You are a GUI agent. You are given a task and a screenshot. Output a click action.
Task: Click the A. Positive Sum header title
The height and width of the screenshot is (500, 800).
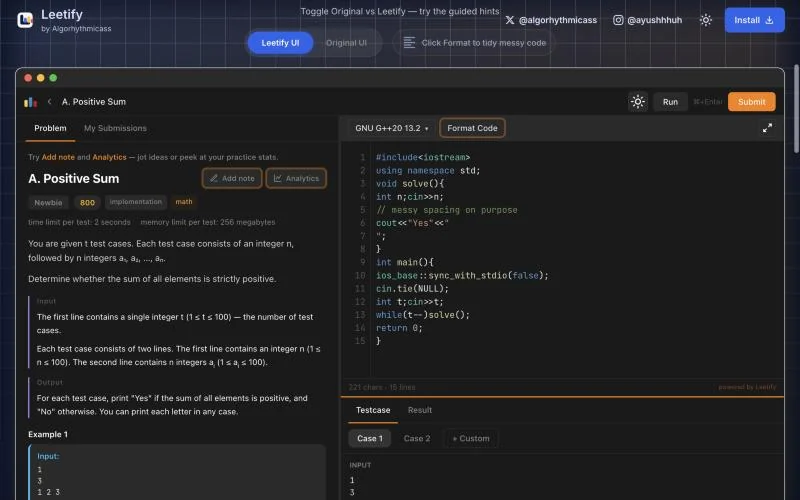(94, 102)
